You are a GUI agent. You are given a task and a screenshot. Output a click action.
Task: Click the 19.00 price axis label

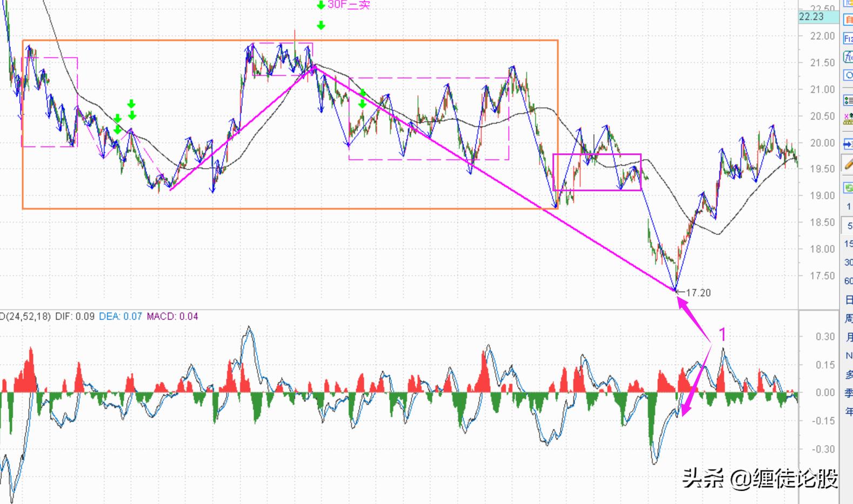coord(823,196)
